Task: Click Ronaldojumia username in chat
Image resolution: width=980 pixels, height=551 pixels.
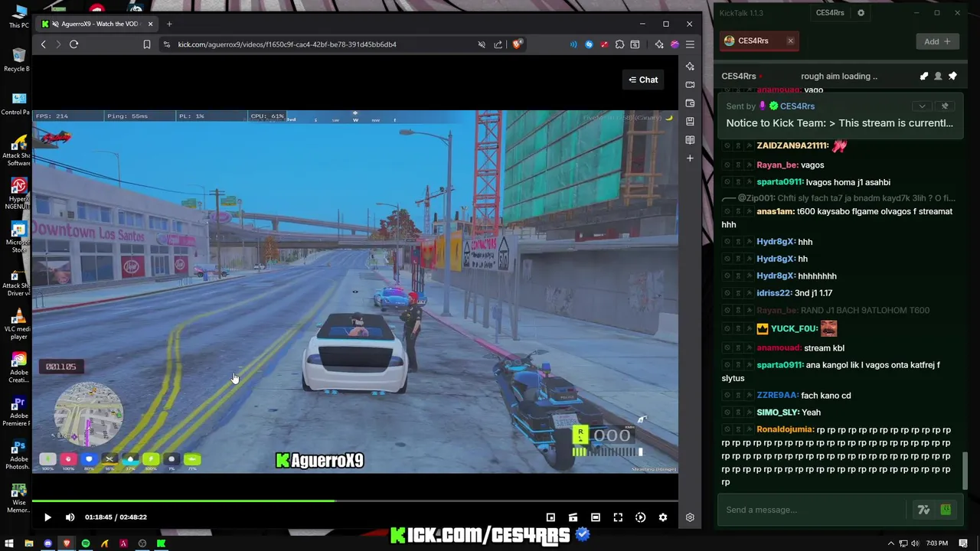Action: coord(786,430)
